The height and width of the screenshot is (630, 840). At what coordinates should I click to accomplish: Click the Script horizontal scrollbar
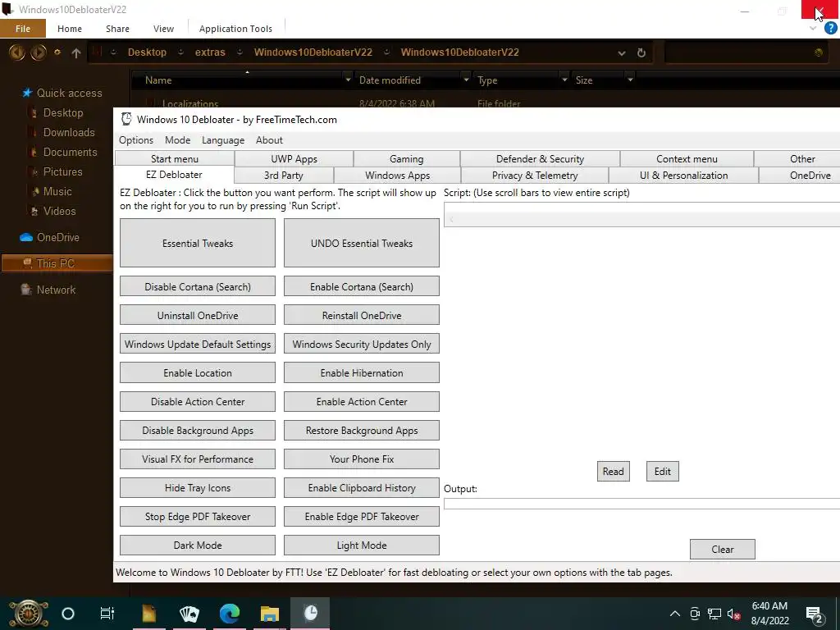(x=641, y=218)
